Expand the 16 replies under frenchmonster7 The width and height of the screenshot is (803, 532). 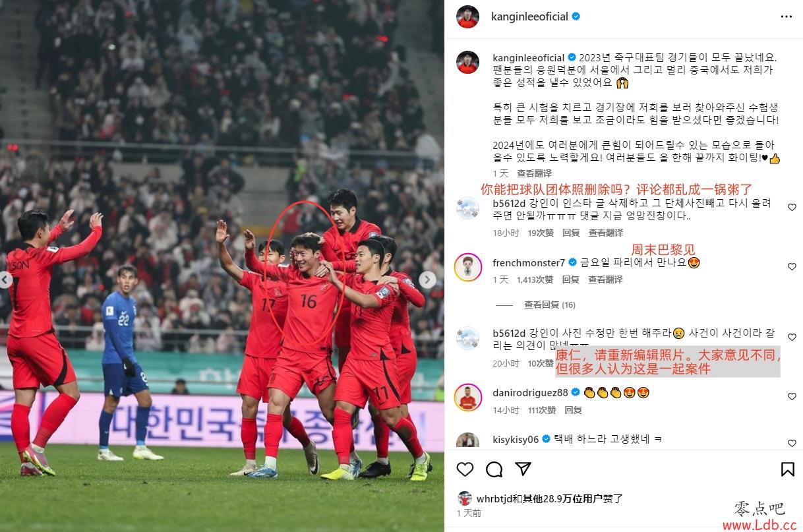tap(550, 305)
